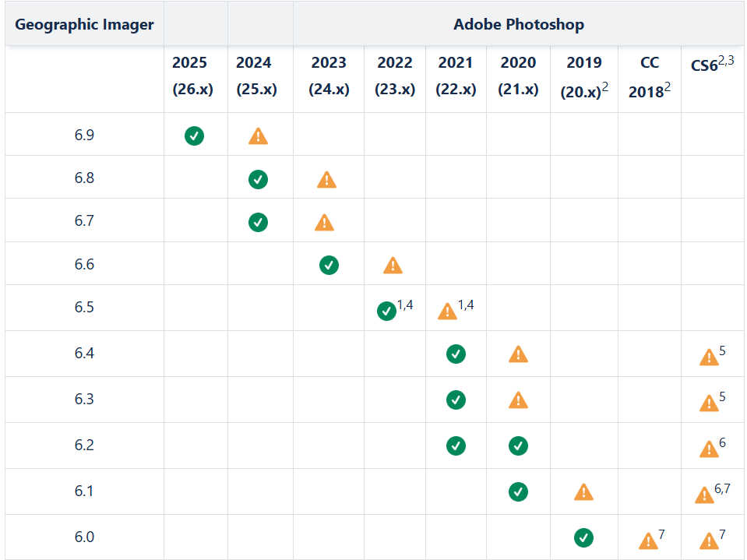
Task: Click warning triangle for 6.0 under CC 2018
Action: (648, 541)
